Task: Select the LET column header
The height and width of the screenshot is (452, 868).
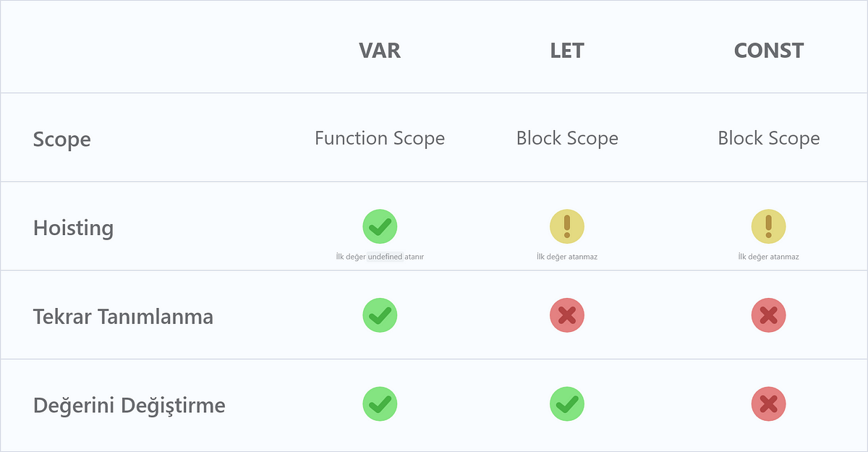Action: (567, 51)
